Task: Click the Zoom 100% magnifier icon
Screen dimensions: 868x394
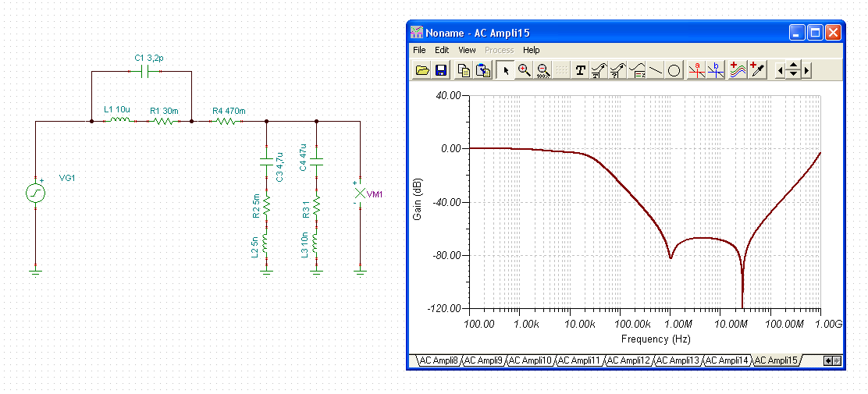Action: pos(543,70)
